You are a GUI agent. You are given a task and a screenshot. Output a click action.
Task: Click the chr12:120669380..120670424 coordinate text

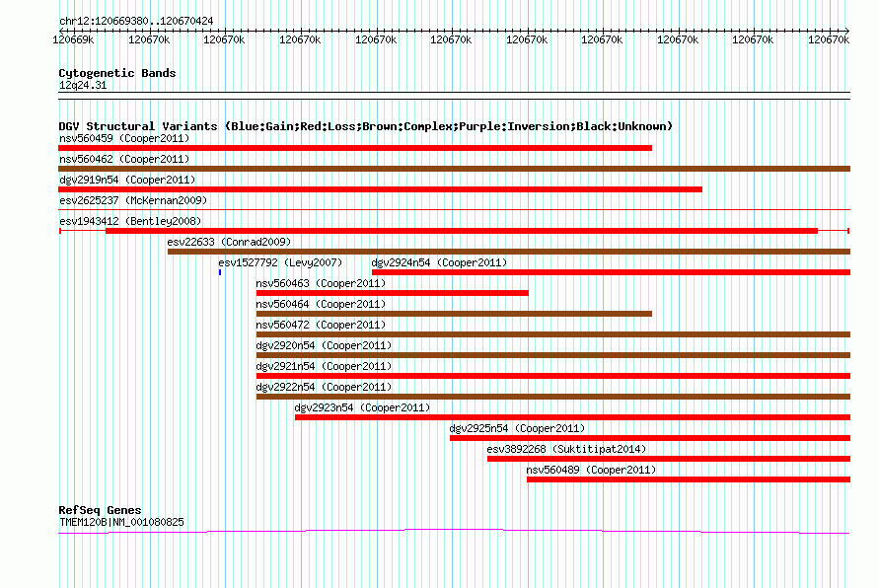pyautogui.click(x=136, y=21)
